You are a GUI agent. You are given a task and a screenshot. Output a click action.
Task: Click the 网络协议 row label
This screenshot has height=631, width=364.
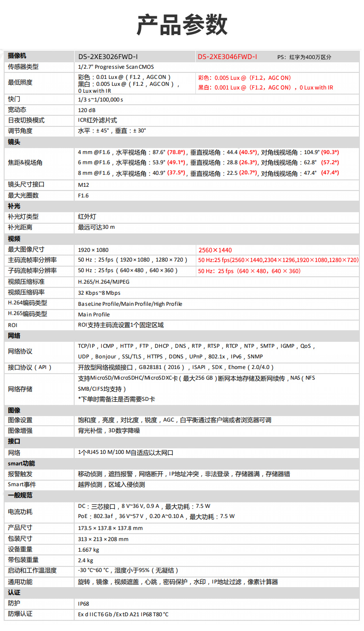coord(20,351)
